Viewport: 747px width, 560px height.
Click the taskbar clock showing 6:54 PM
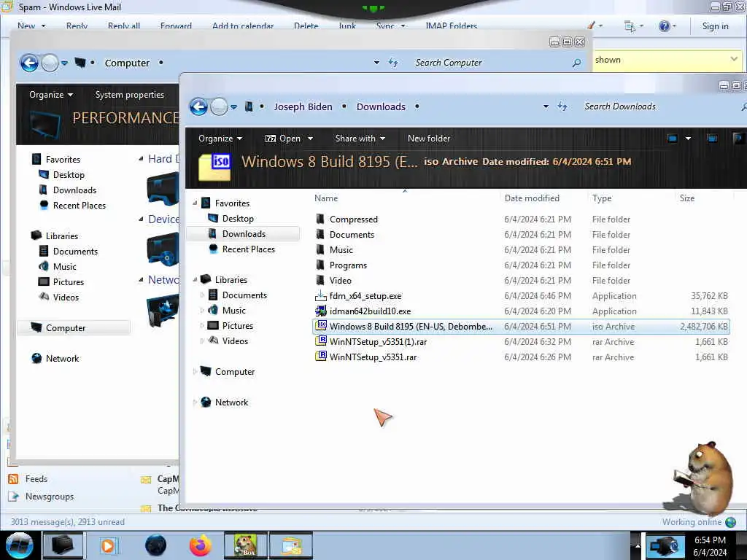coord(710,545)
